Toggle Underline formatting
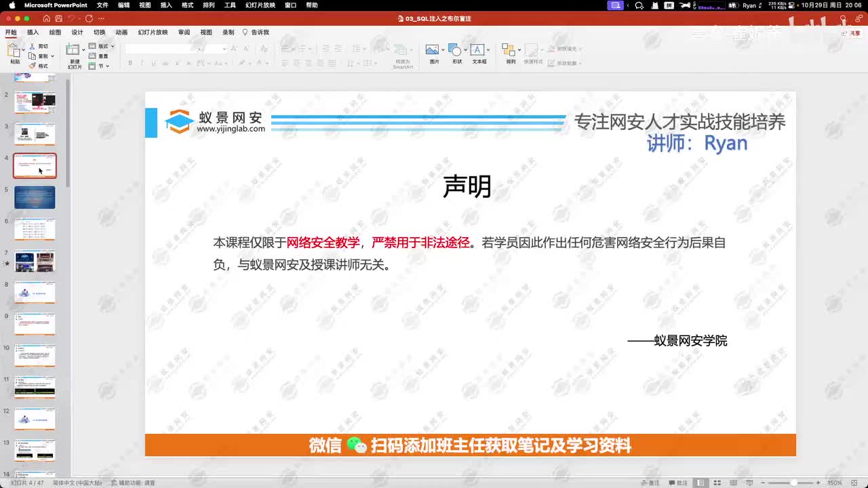868x488 pixels. click(x=154, y=63)
